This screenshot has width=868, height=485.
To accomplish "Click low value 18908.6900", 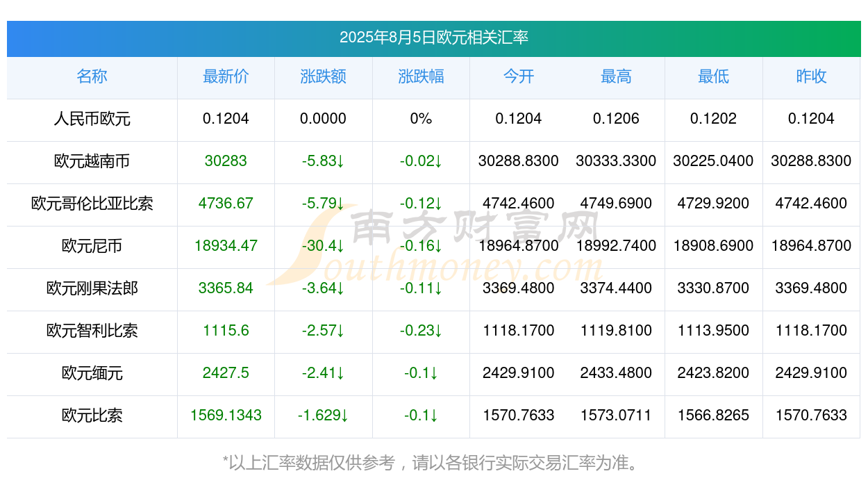I will [x=713, y=246].
